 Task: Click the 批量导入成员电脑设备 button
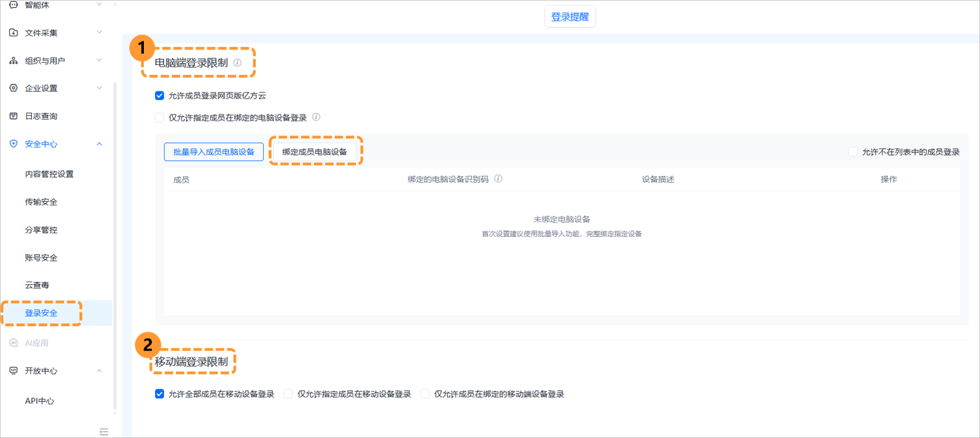[214, 152]
